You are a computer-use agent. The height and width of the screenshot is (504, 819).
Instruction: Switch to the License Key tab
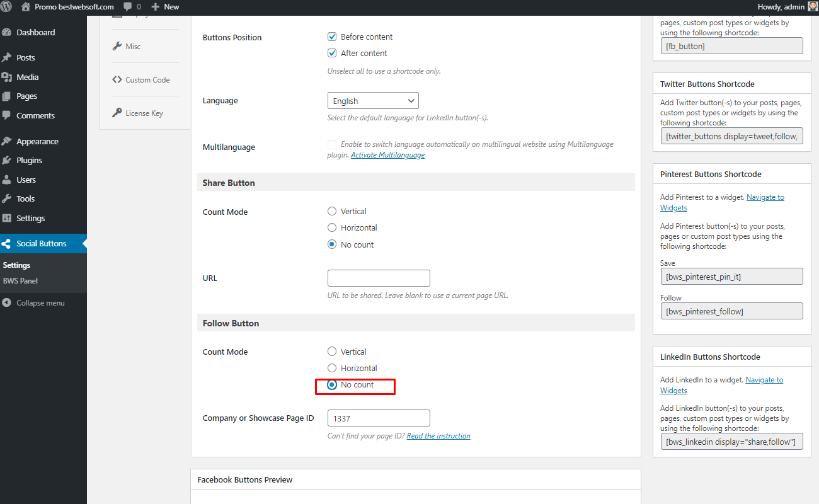pyautogui.click(x=145, y=113)
